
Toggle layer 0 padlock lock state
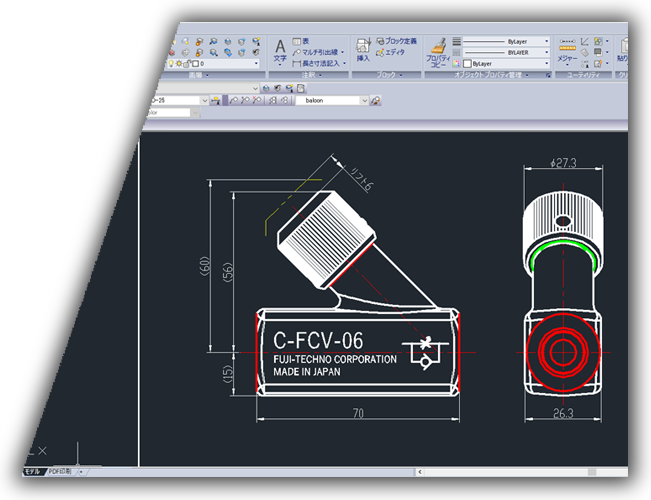coord(187,64)
